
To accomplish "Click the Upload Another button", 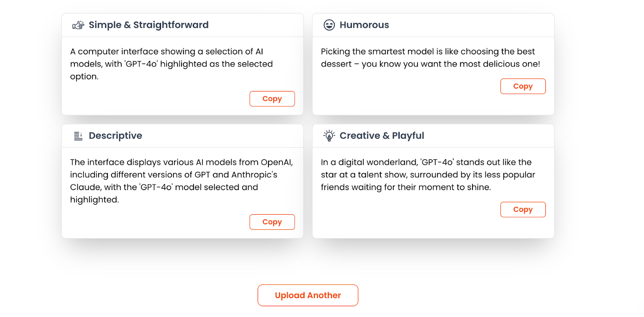I will pyautogui.click(x=308, y=295).
